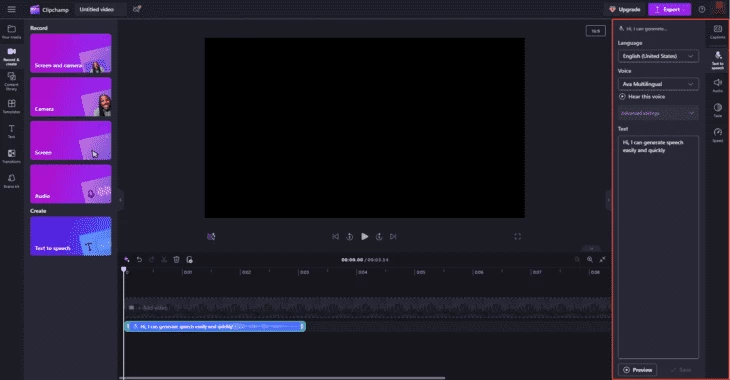The height and width of the screenshot is (380, 730).
Task: Play the video preview
Action: (x=365, y=237)
